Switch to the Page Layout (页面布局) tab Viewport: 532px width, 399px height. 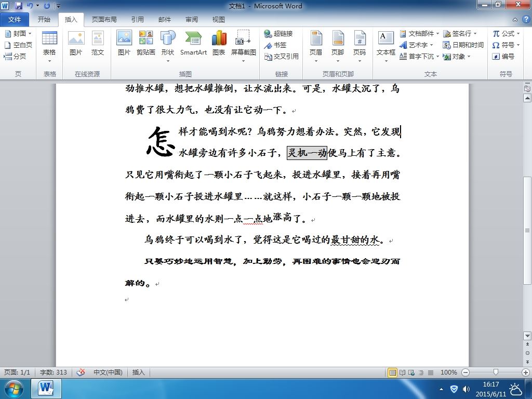coord(104,20)
